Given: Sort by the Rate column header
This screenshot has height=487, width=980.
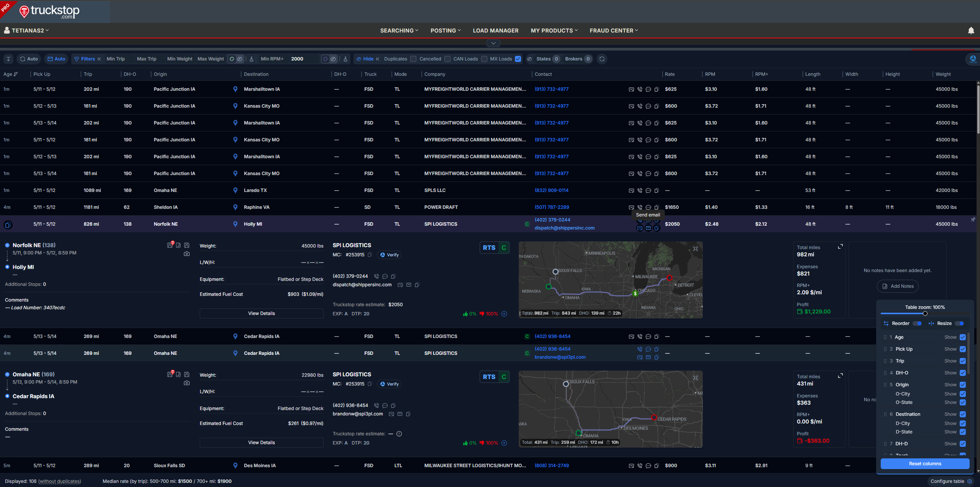Looking at the screenshot, I should (x=670, y=74).
